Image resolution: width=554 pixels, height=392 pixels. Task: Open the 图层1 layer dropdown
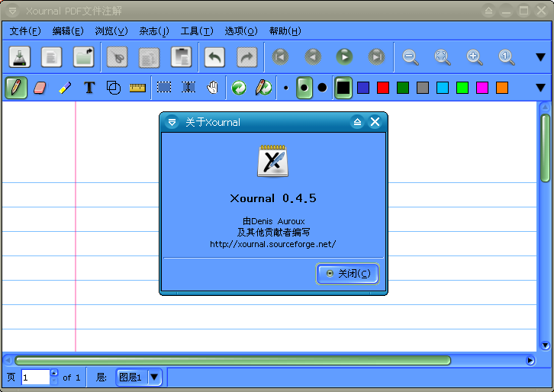click(x=139, y=378)
